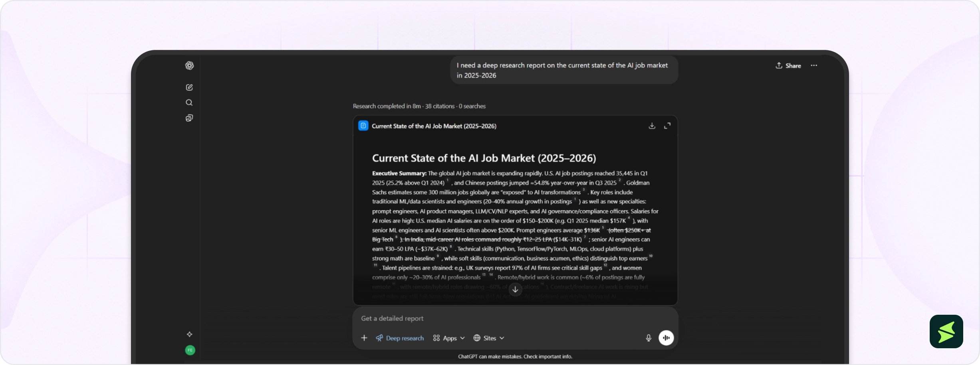Open citation 2 after 'Q3 2025'
This screenshot has width=980, height=365.
point(620,180)
